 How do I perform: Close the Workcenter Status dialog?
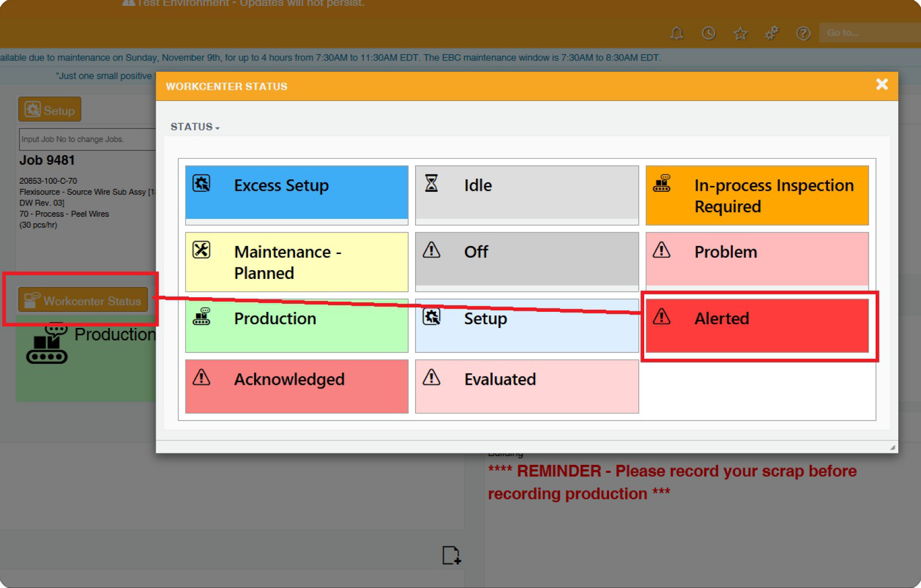[x=882, y=84]
